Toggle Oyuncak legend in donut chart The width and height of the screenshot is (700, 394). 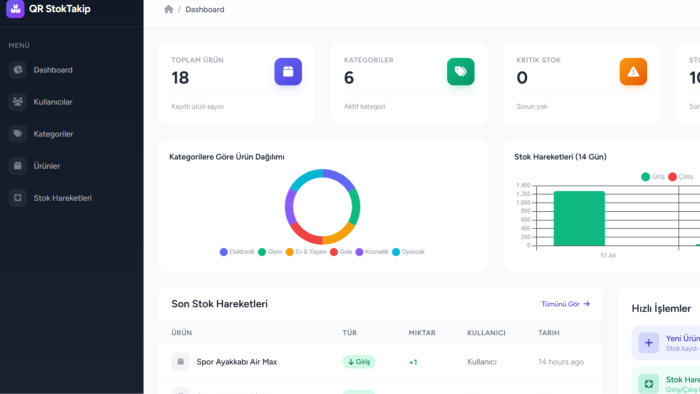coord(408,252)
